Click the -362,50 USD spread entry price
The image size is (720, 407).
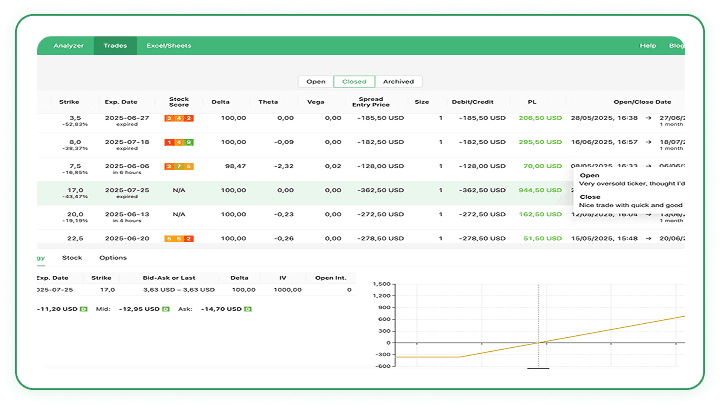(x=381, y=190)
